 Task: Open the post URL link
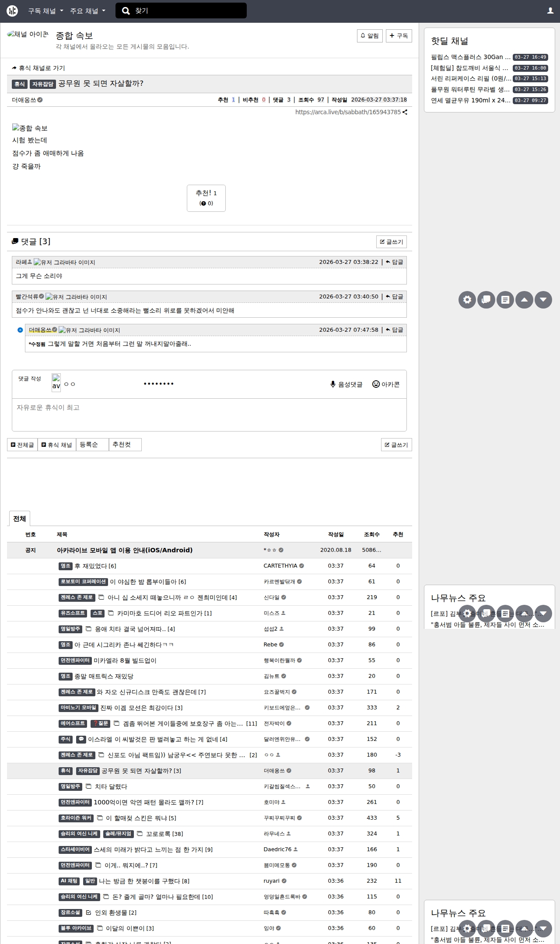tap(348, 112)
